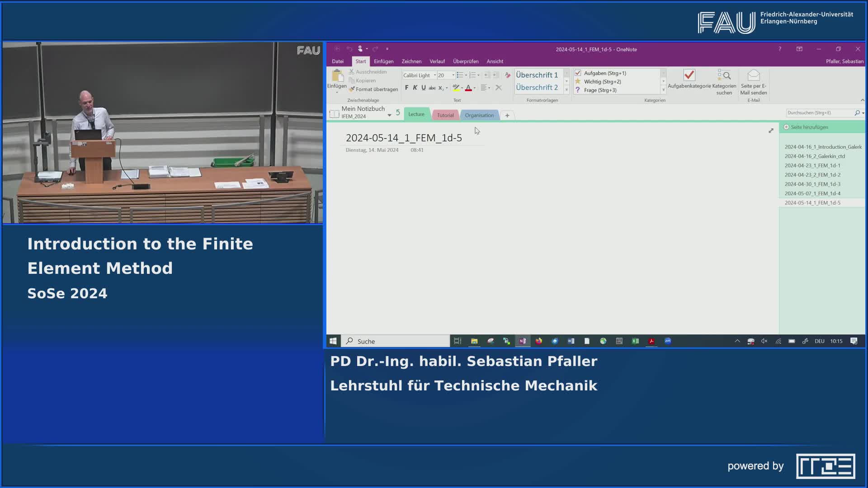
Task: Mark text with the Frage (Strg+3) tag
Action: tap(599, 90)
